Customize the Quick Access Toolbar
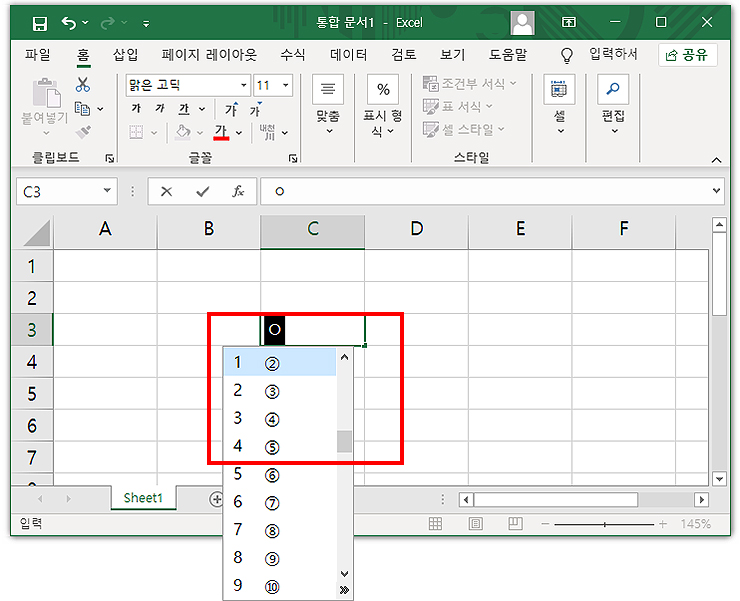740x601 pixels. 146,23
